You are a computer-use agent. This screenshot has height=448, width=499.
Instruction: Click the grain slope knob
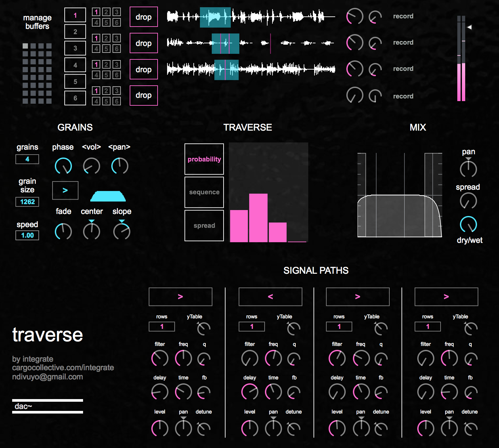point(121,231)
